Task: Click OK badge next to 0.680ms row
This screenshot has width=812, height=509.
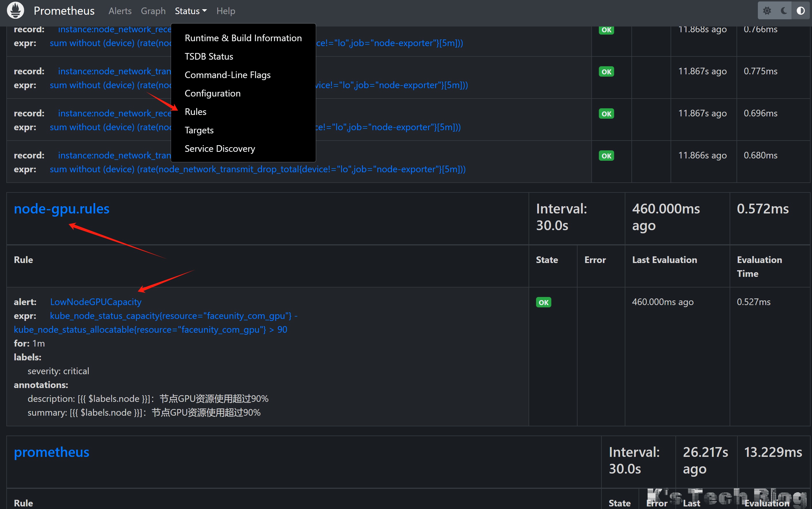Action: pos(606,156)
